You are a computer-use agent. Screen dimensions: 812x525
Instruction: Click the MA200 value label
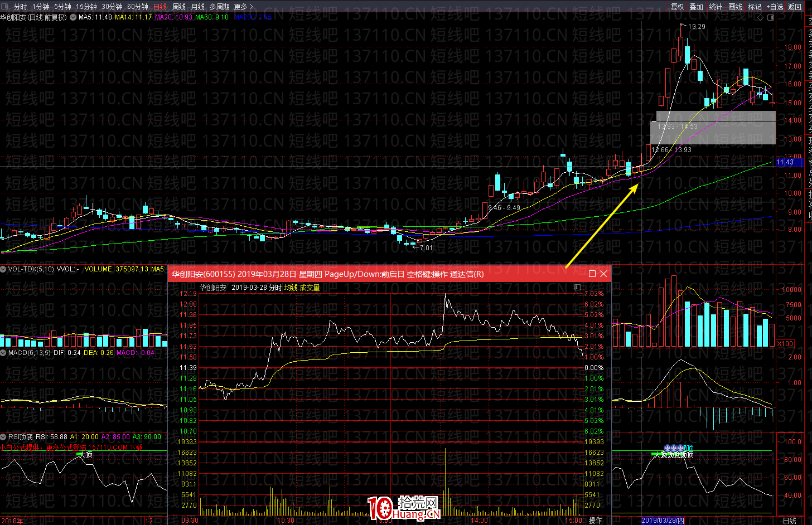click(253, 17)
